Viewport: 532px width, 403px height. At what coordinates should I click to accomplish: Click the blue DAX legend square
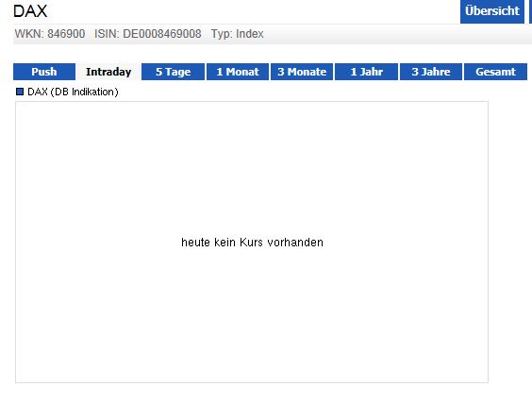[20, 92]
